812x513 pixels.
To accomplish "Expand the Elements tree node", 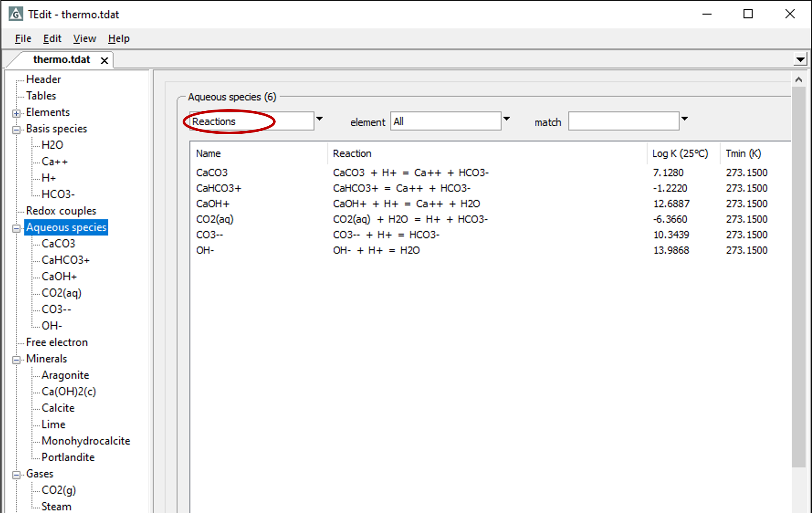I will click(x=16, y=113).
